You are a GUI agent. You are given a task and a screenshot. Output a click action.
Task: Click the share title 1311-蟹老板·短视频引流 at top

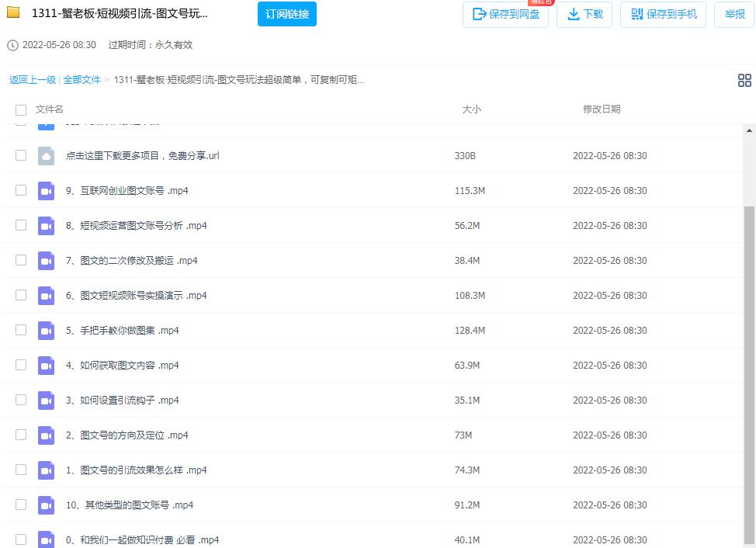[120, 13]
